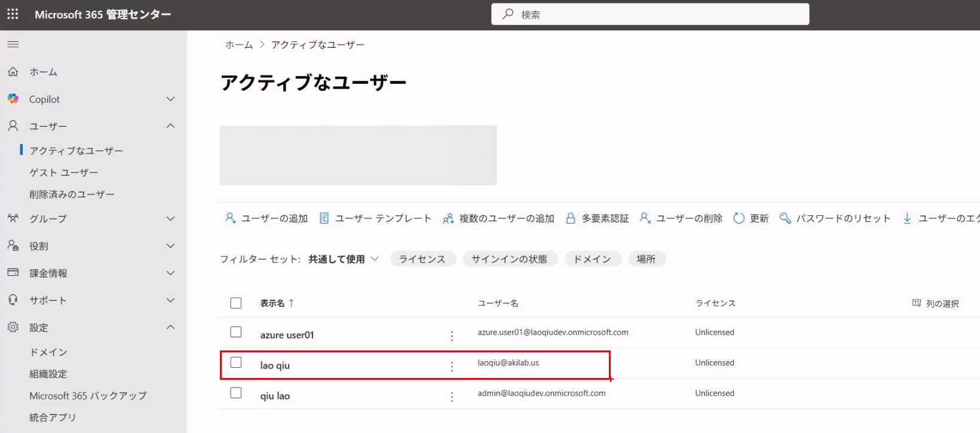Open the qiu lao user details
The height and width of the screenshot is (433, 980).
point(275,396)
